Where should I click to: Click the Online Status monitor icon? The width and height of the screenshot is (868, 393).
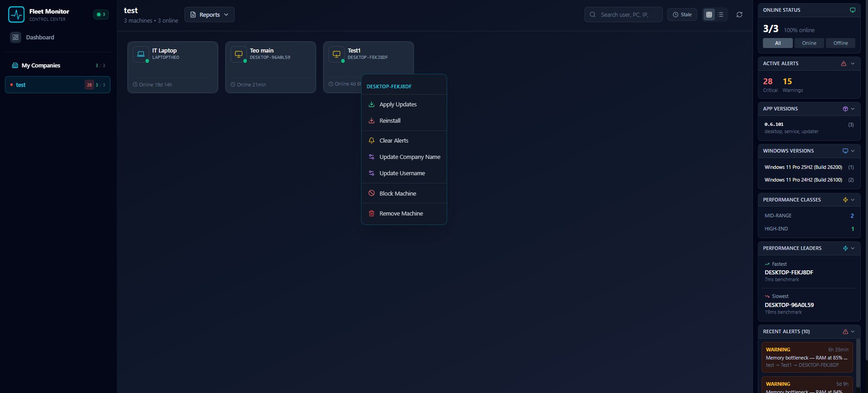point(853,10)
